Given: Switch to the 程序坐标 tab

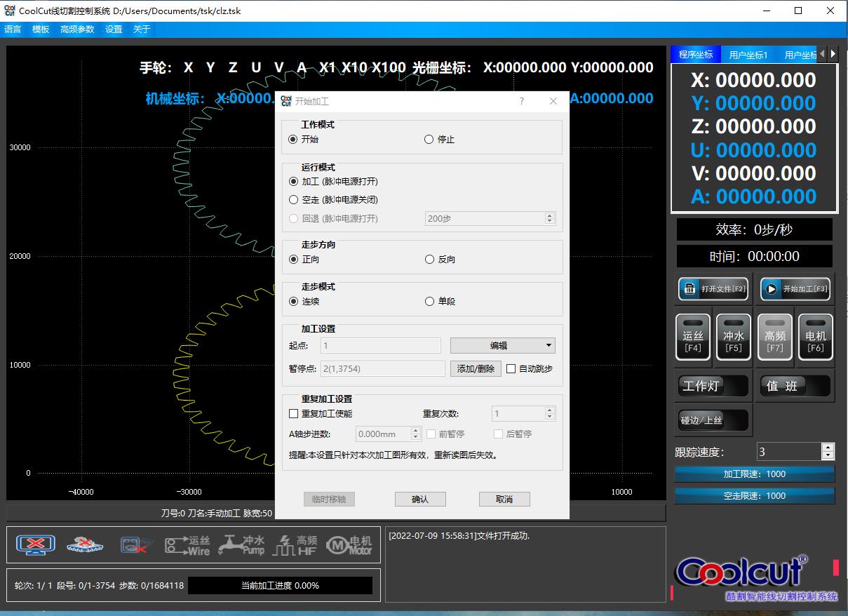Looking at the screenshot, I should pos(696,54).
